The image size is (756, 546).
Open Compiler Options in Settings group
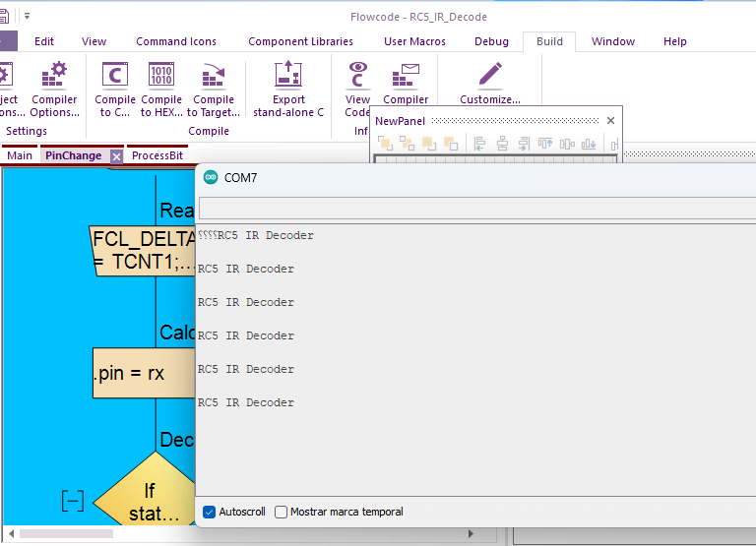click(x=54, y=90)
